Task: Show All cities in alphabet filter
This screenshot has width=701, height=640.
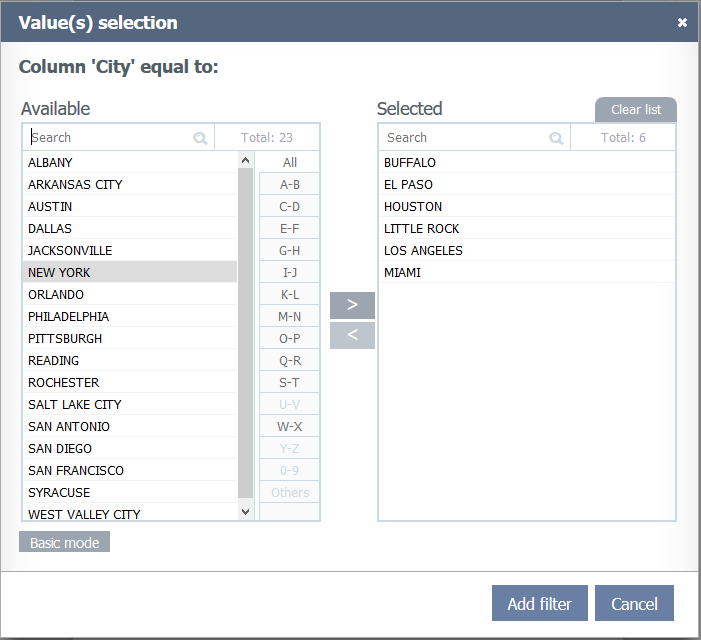Action: click(289, 162)
